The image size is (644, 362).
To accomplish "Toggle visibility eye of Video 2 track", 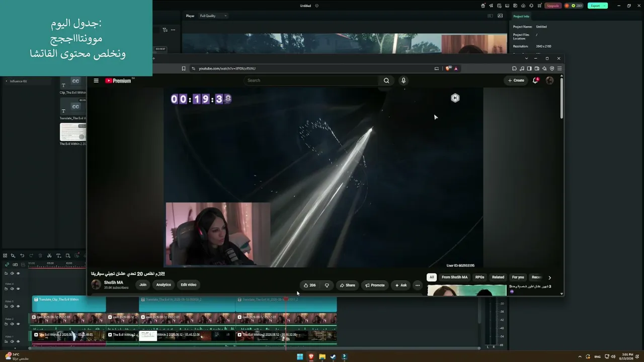I will pyautogui.click(x=18, y=324).
